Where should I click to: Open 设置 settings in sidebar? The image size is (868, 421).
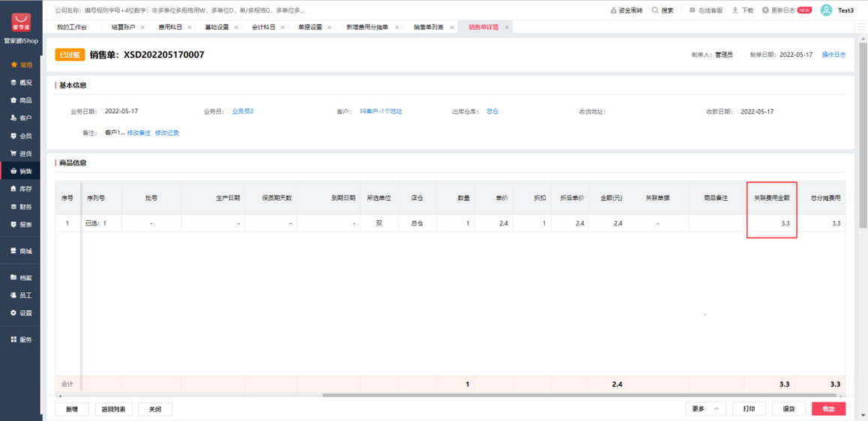(21, 313)
